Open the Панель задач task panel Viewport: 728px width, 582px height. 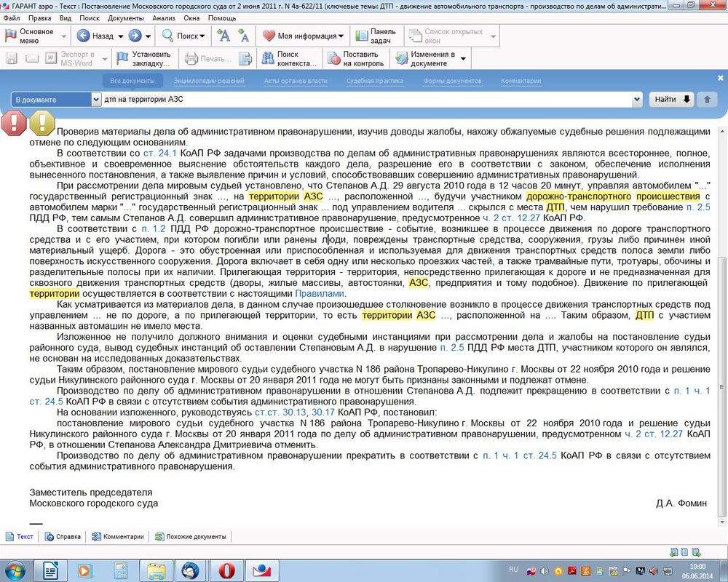(x=361, y=36)
